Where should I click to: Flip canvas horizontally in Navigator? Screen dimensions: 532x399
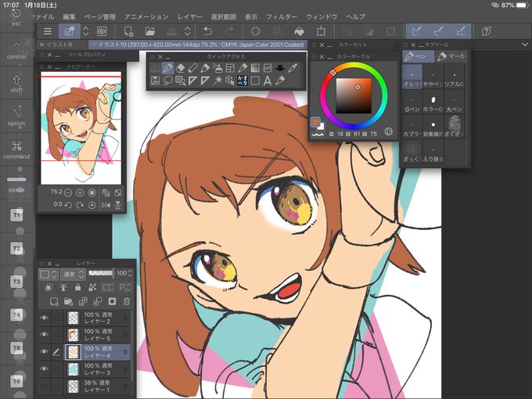pyautogui.click(x=106, y=205)
